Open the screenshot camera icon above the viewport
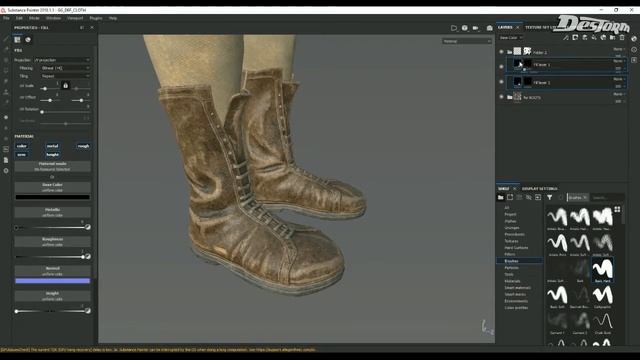Viewport: 640px width, 360px height. tap(489, 28)
